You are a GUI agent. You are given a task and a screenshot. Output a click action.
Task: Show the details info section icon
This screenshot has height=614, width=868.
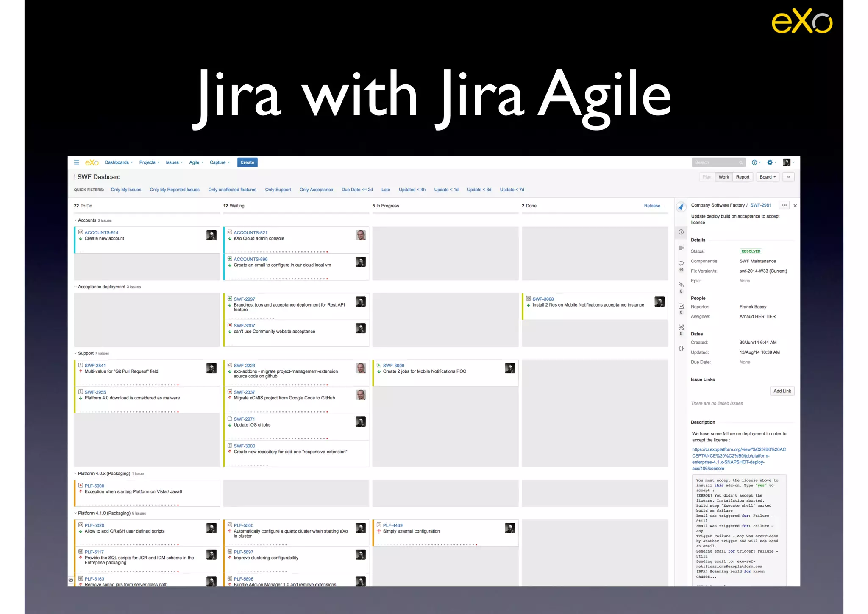pyautogui.click(x=681, y=232)
